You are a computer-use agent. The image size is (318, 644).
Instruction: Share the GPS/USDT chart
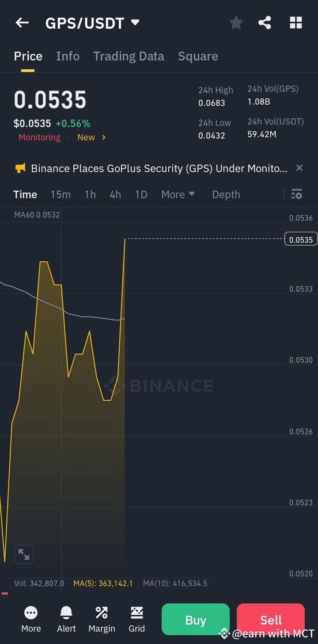point(265,23)
